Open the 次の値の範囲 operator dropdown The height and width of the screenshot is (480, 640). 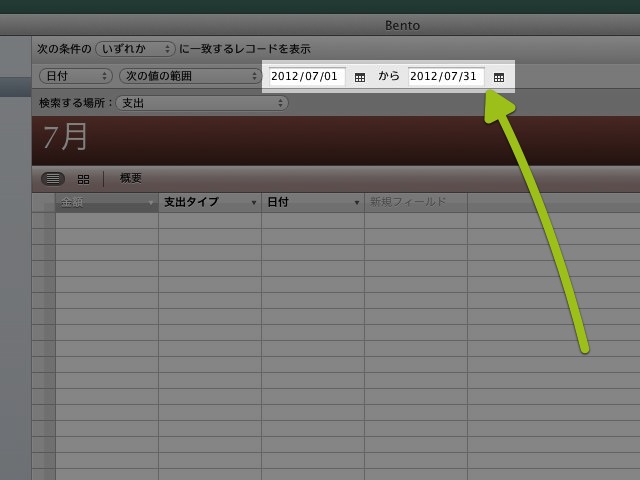[x=190, y=76]
